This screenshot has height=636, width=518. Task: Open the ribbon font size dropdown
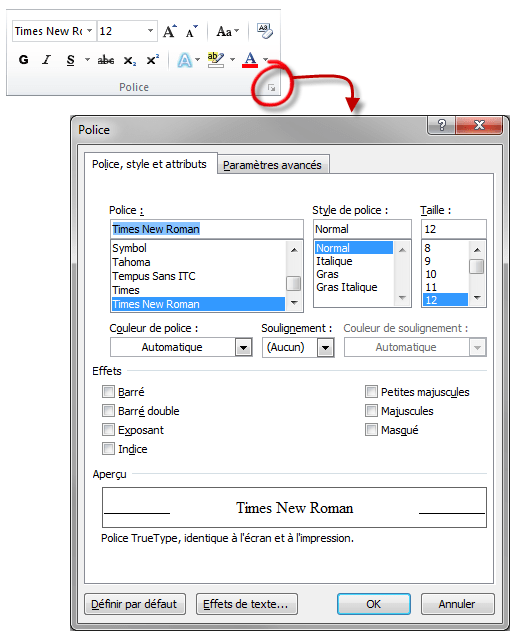point(150,31)
